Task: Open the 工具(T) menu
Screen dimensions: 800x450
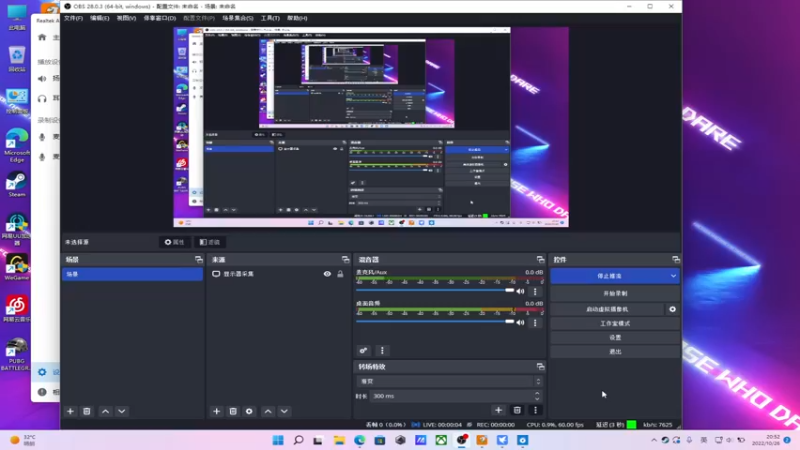Action: (x=270, y=18)
